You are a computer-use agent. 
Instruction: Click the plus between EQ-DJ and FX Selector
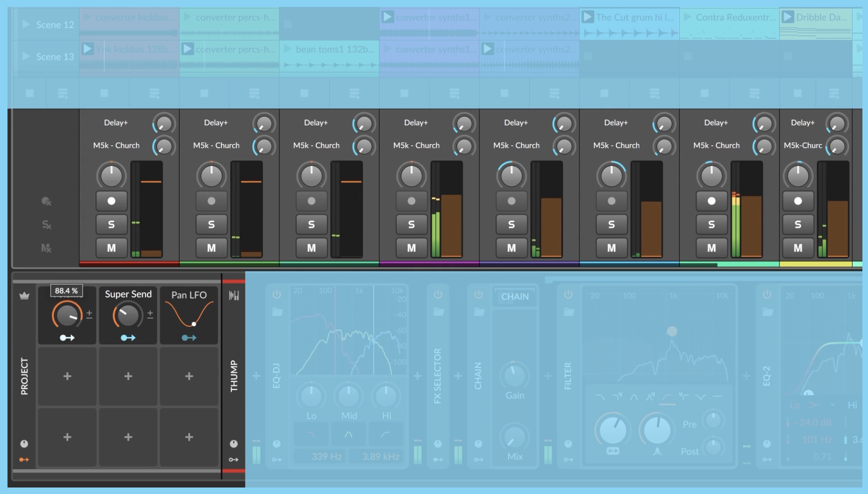point(417,376)
